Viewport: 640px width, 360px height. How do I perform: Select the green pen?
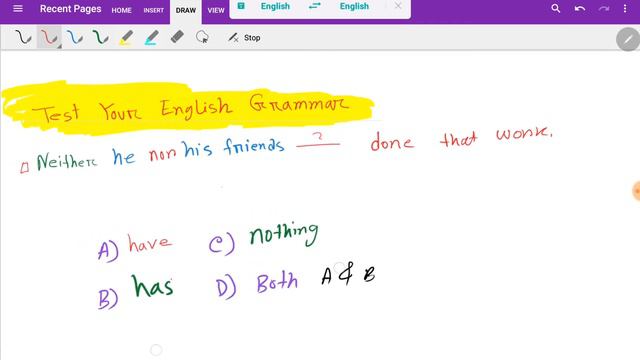[100, 37]
